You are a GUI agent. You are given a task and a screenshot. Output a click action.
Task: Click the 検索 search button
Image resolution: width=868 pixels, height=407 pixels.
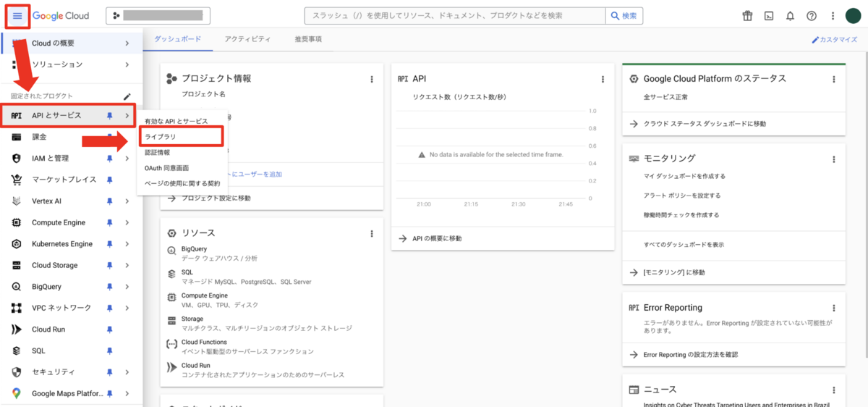click(x=624, y=15)
